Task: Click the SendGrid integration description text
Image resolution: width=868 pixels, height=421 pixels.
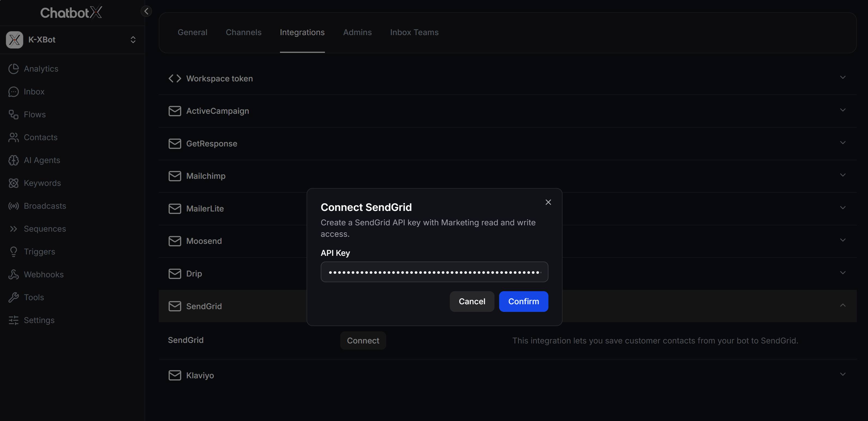Action: [x=655, y=341]
